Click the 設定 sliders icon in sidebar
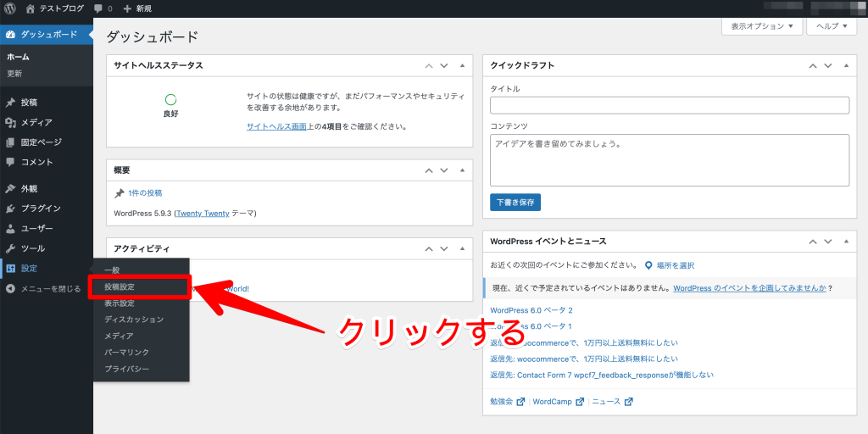Screen dimensions: 868x434 point(10,269)
